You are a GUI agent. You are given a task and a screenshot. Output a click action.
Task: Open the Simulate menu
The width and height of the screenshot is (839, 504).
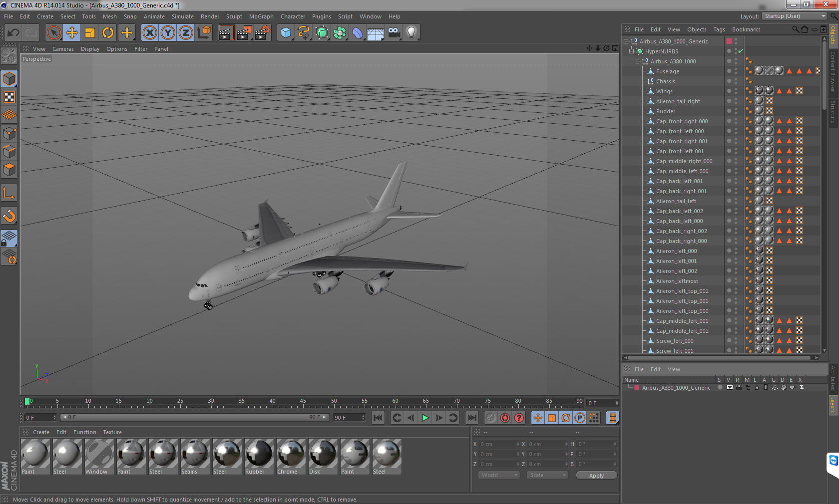[183, 16]
